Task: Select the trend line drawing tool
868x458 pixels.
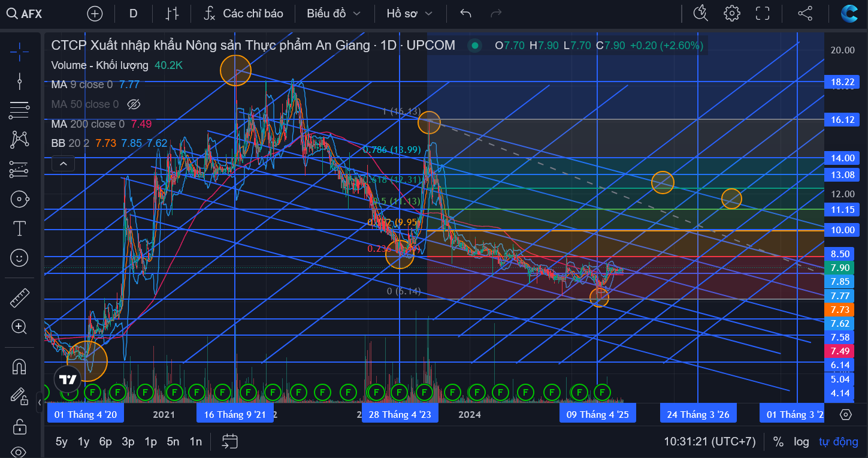Action: click(19, 81)
